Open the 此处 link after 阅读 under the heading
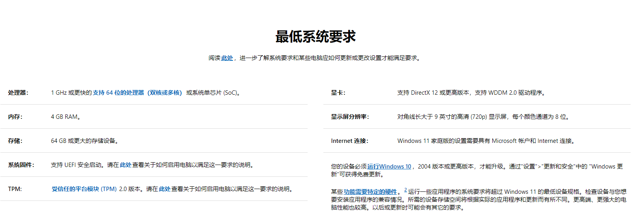644x223 pixels. point(227,58)
